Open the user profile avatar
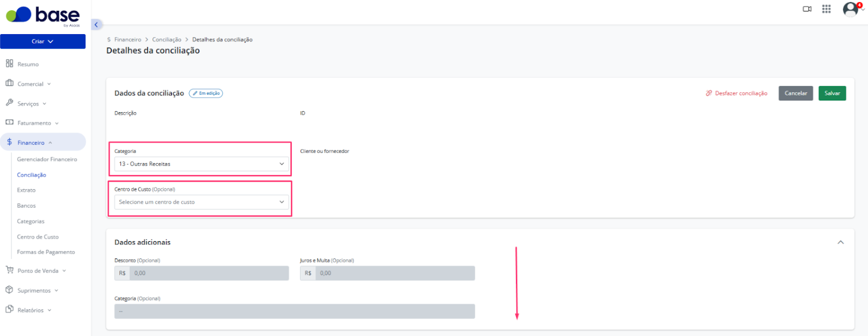This screenshot has height=336, width=868. [x=850, y=9]
